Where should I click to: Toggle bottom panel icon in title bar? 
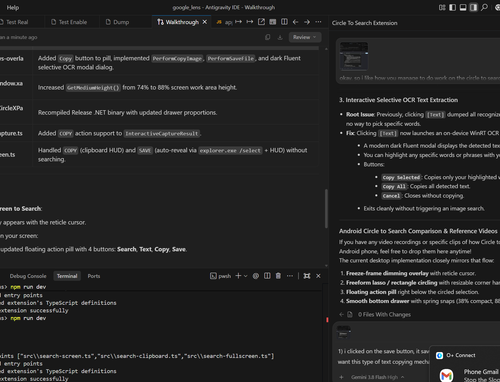(x=463, y=7)
